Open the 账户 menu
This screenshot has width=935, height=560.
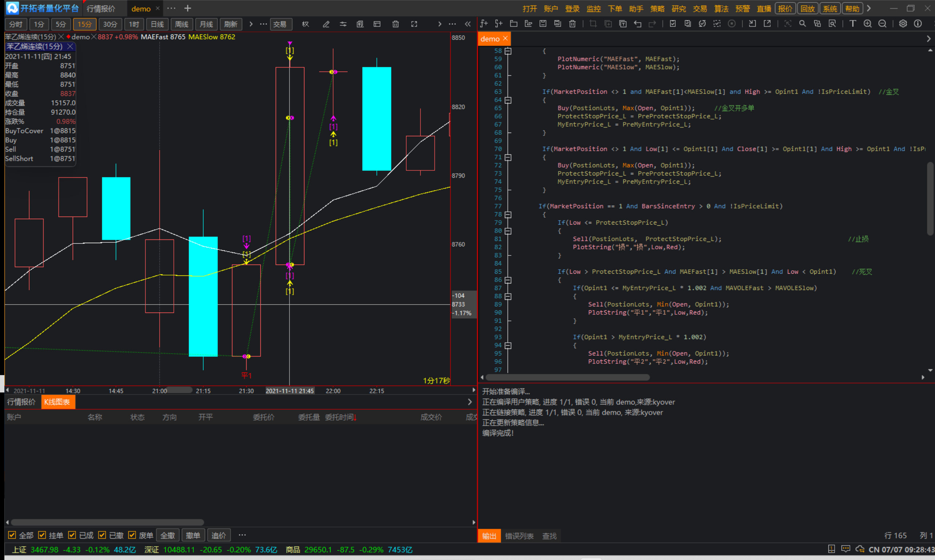point(551,9)
